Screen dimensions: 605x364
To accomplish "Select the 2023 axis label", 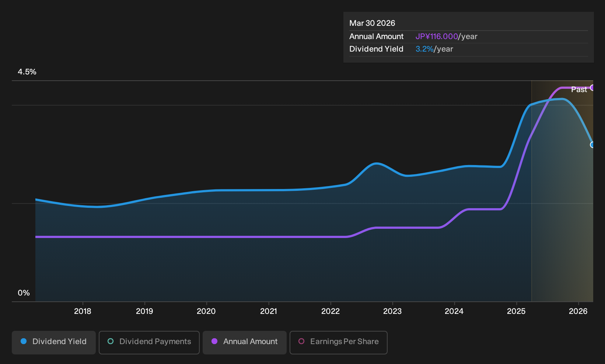I will [392, 311].
